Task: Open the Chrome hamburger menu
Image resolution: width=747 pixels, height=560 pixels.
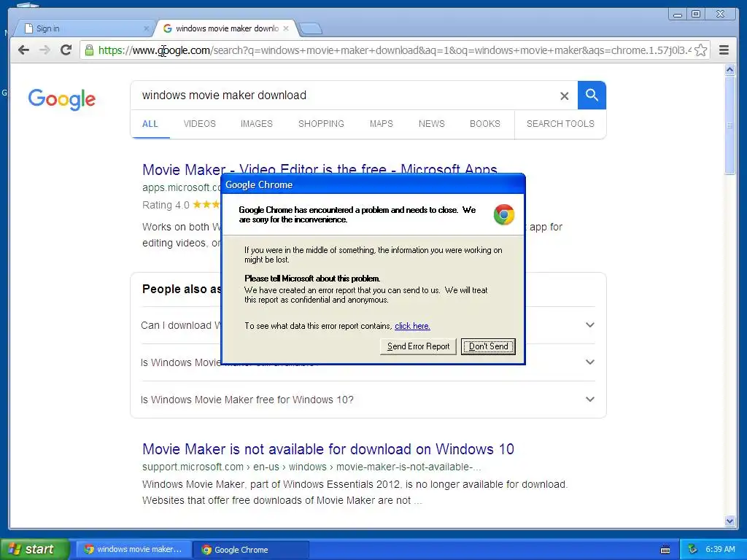Action: tap(724, 50)
